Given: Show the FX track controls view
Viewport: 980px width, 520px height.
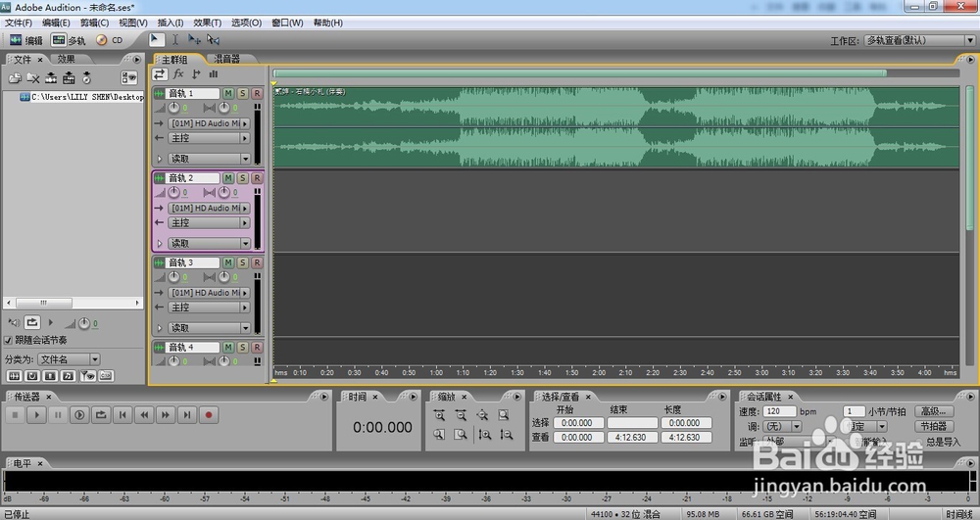Looking at the screenshot, I should (x=178, y=73).
